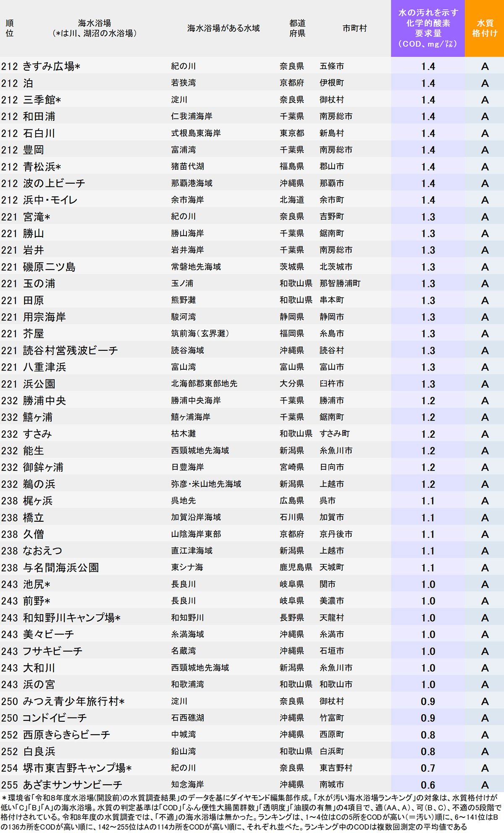Screen dimensions: 504x833
Task: Click the orange 水質格付け column header
Action: (x=484, y=28)
